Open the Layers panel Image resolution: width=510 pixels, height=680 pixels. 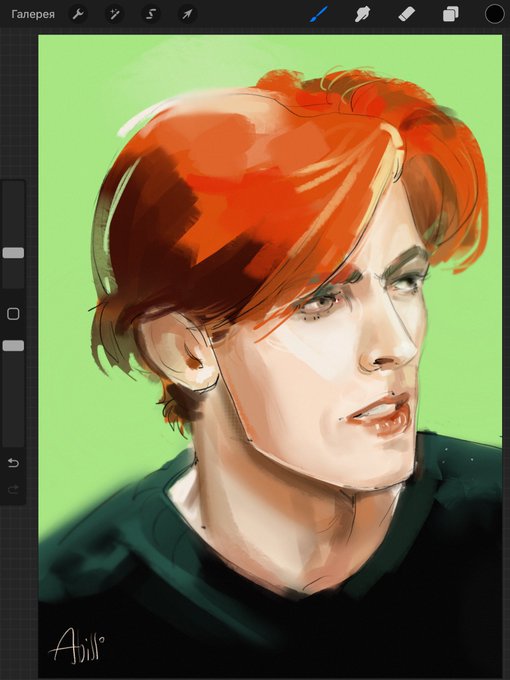[451, 14]
